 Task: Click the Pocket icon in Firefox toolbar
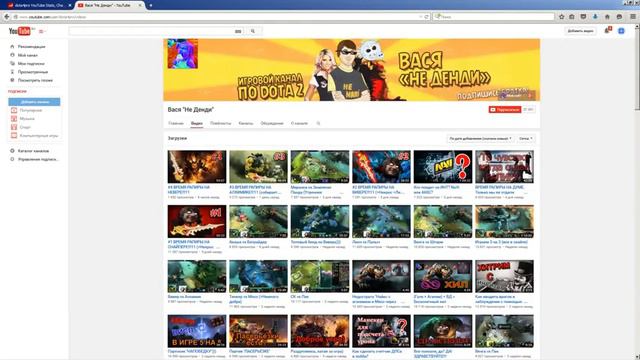pos(583,17)
